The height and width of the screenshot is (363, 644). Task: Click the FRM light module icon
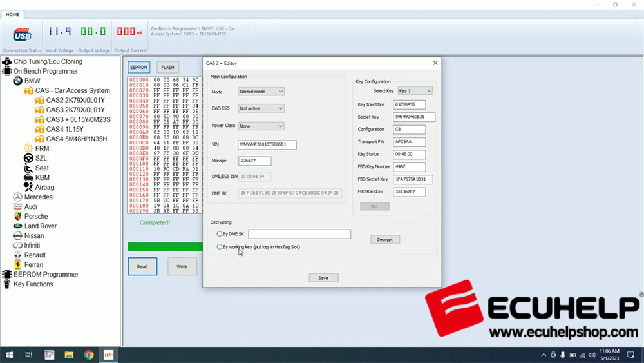(x=28, y=148)
